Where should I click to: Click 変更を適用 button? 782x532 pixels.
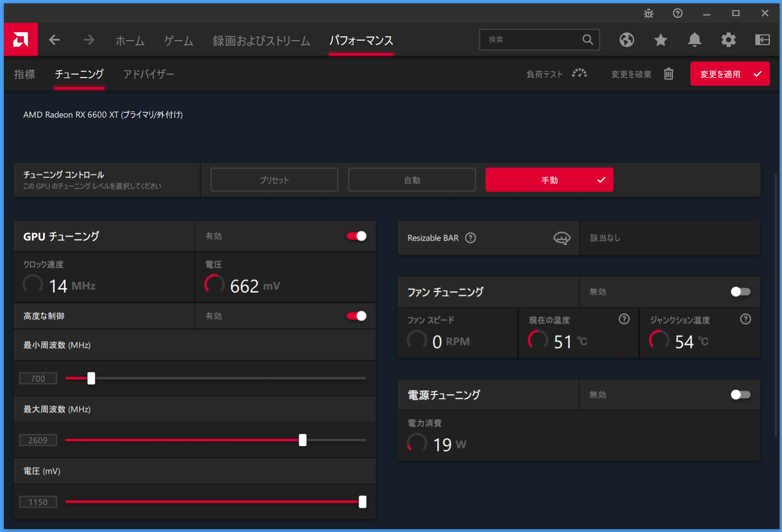(730, 74)
